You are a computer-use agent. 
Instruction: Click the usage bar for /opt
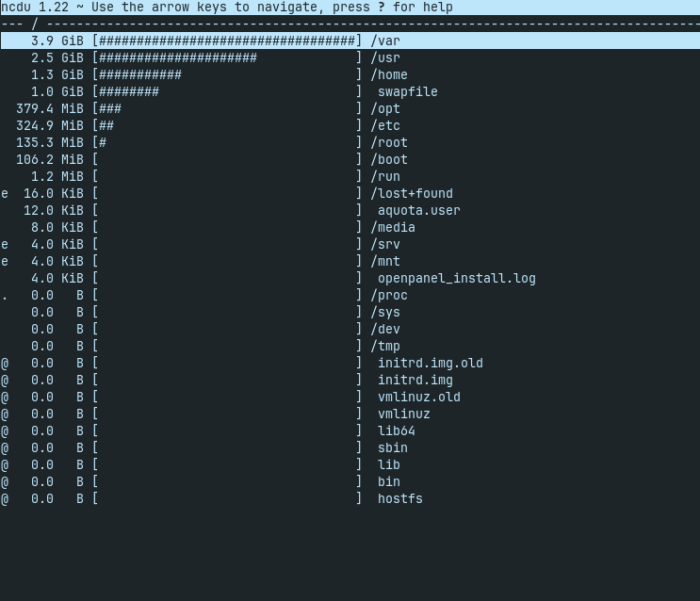coord(227,108)
